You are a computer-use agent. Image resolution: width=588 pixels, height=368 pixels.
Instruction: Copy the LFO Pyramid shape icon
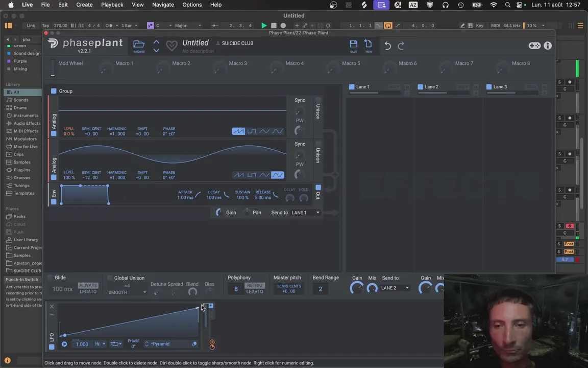pyautogui.click(x=194, y=344)
